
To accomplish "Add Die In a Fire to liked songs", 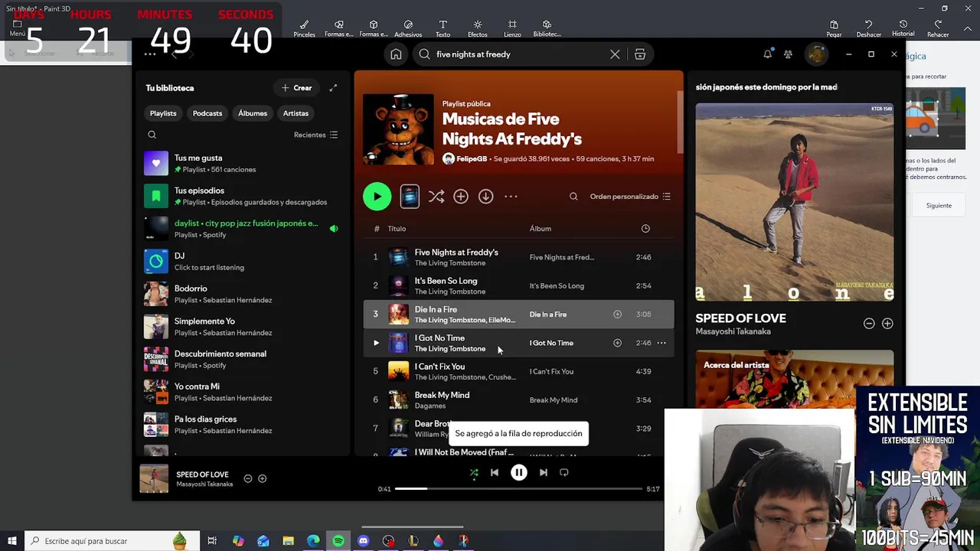I will coord(617,314).
